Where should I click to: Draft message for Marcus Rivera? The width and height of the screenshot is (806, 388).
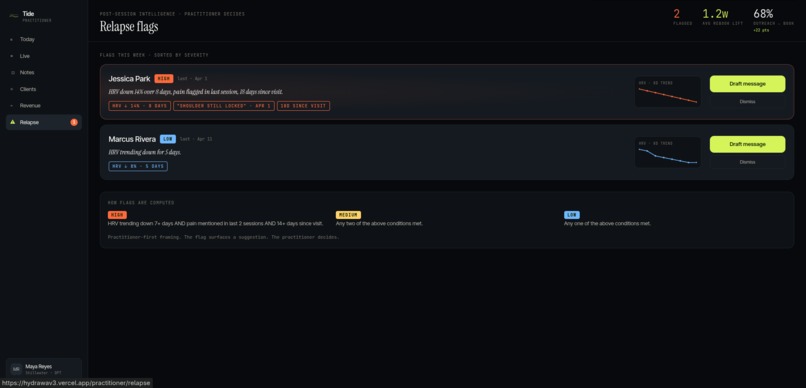pyautogui.click(x=747, y=144)
